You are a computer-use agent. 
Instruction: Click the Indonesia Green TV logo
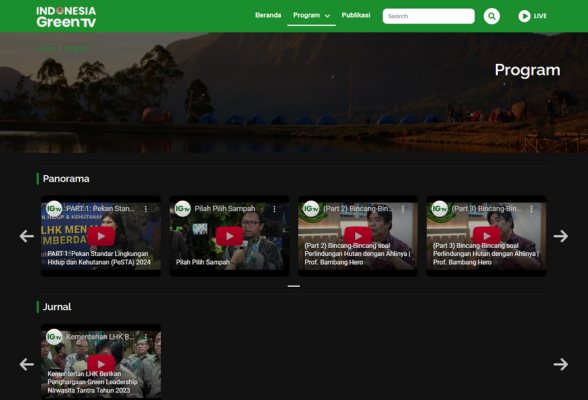(x=66, y=17)
